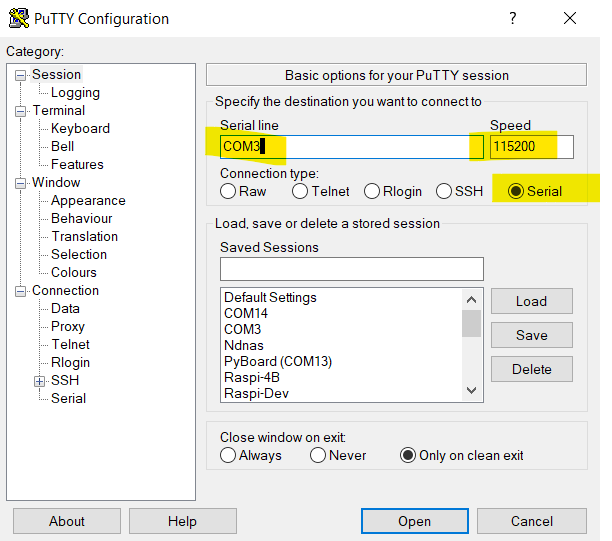Open the Translation settings category

[84, 236]
